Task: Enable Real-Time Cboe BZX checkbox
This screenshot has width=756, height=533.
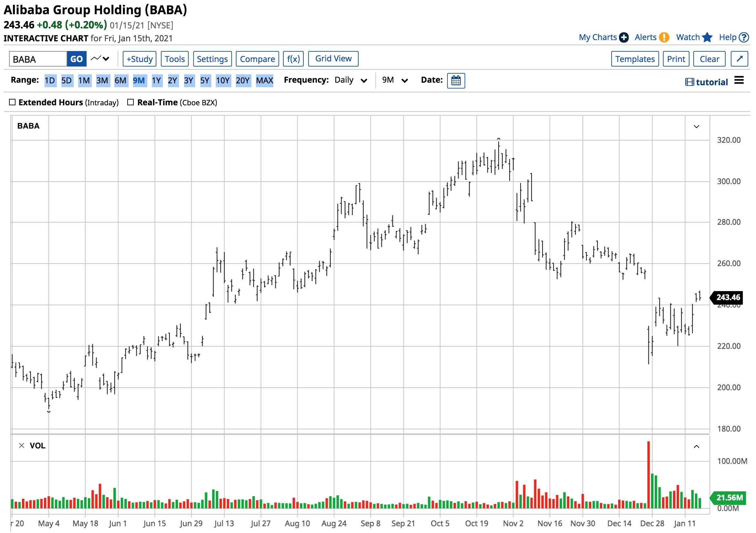Action: coord(131,102)
